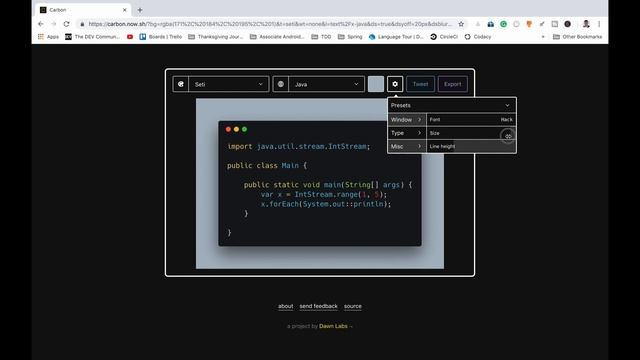
Task: Click the font Size slider row
Action: 471,133
